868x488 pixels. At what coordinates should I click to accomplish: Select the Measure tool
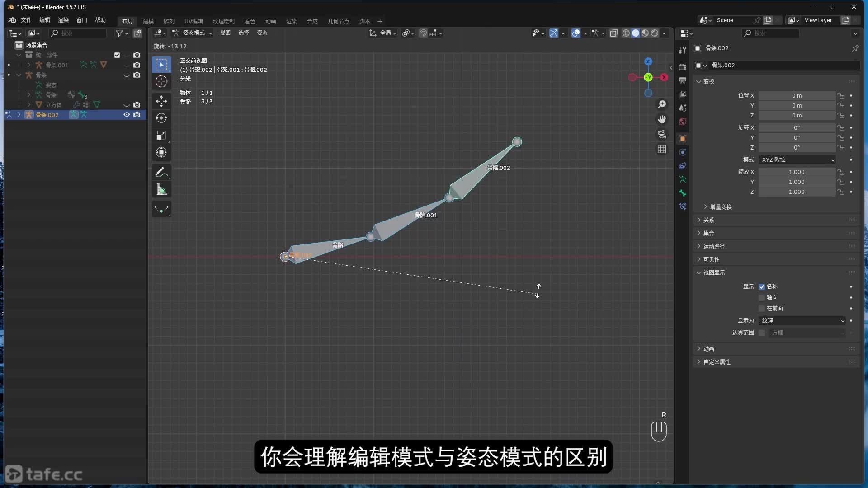[161, 190]
